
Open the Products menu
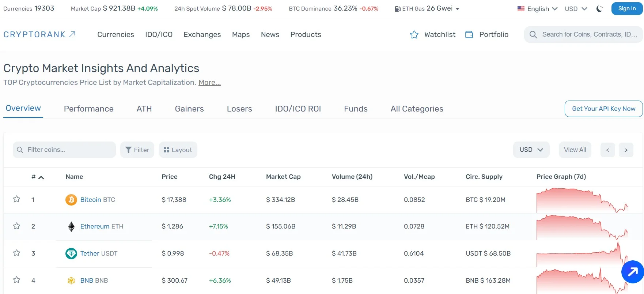306,34
